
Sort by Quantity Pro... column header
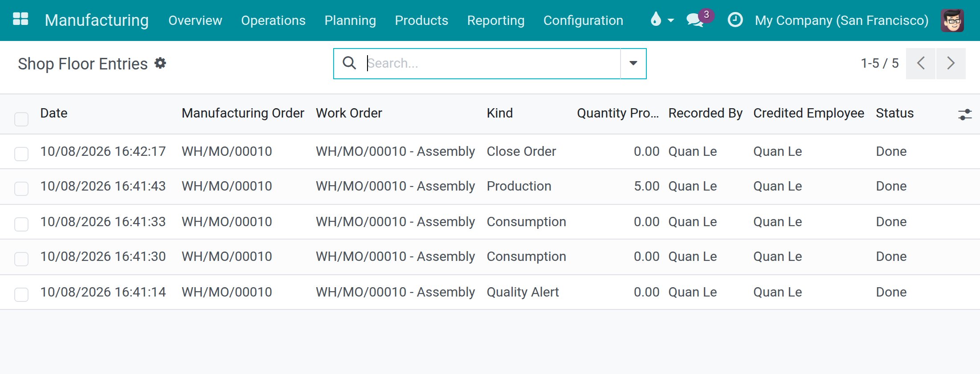[618, 113]
